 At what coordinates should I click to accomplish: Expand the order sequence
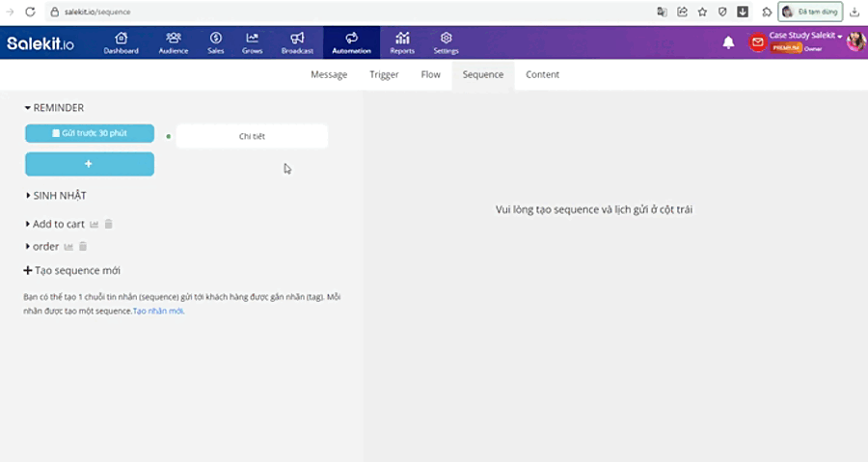(x=42, y=247)
